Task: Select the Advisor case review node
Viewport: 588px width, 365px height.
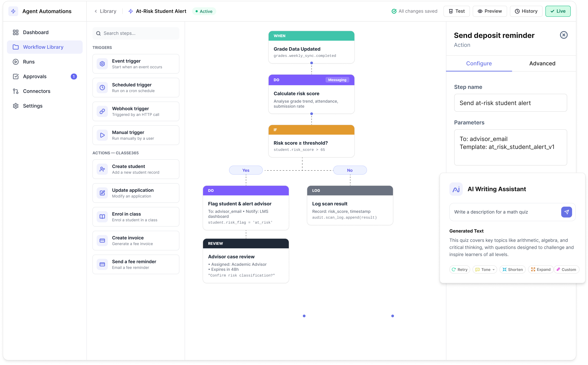Action: 246,261
